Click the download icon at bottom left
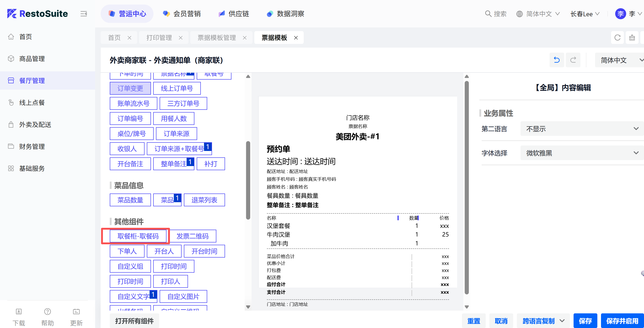This screenshot has width=644, height=328. click(x=19, y=312)
